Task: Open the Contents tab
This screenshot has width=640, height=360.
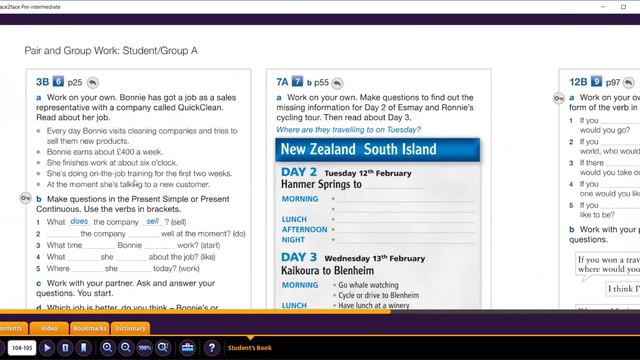Action: (12, 328)
